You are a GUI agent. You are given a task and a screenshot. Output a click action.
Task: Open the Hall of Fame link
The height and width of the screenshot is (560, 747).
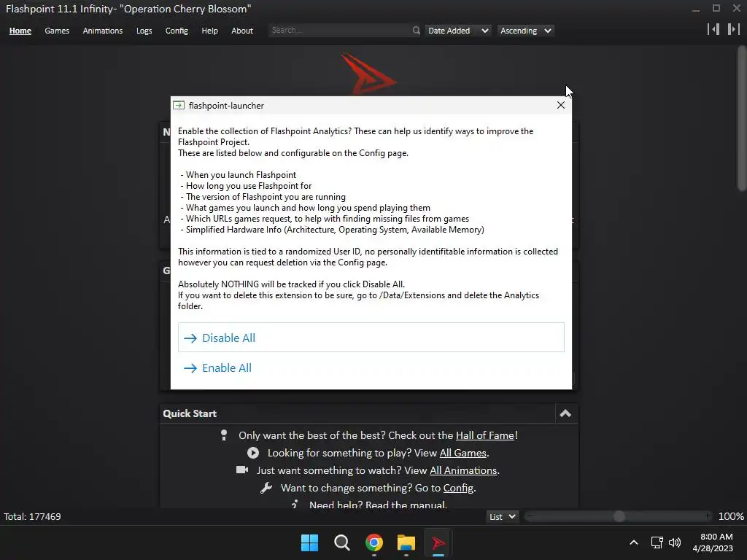pyautogui.click(x=485, y=435)
